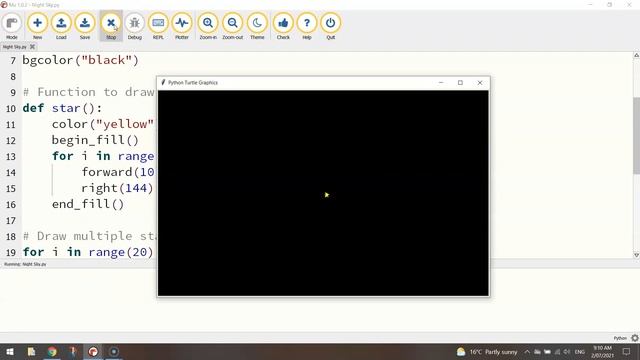Click the begin_fill() line
The width and height of the screenshot is (640, 360).
95,140
